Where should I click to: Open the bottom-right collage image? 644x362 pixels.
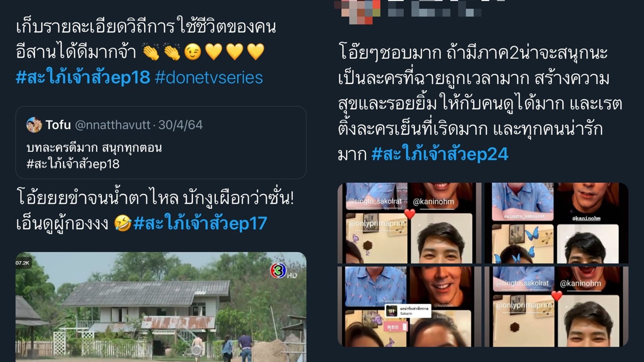[556, 306]
